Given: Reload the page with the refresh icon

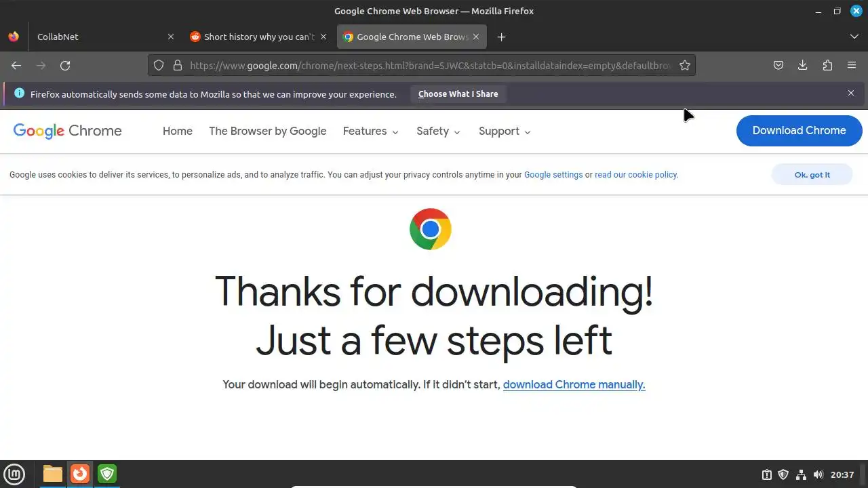Looking at the screenshot, I should 65,65.
